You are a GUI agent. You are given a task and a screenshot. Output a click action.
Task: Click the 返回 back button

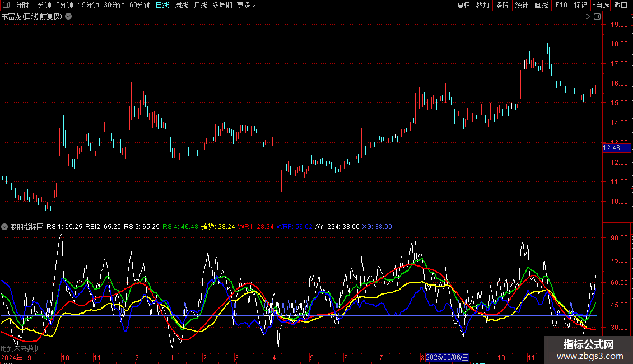click(621, 5)
